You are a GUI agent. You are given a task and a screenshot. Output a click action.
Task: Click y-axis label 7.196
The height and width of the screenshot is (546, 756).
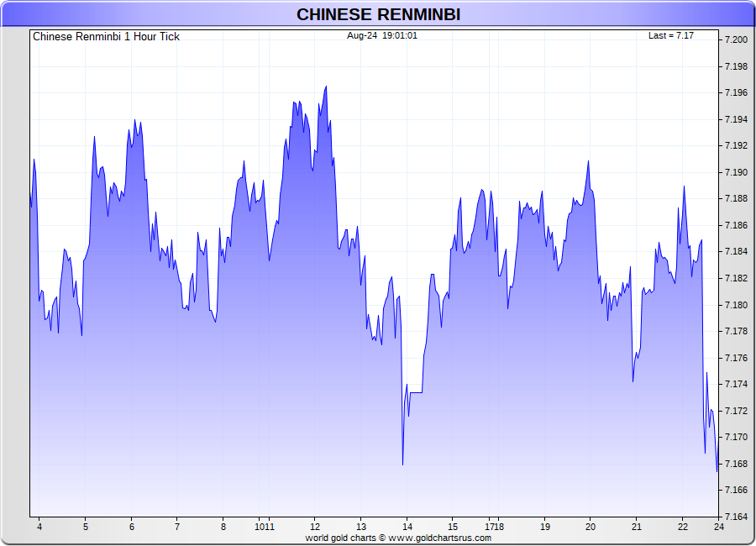tap(736, 92)
